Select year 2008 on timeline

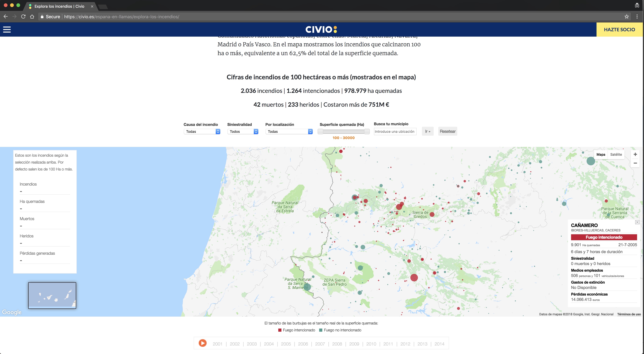pos(337,344)
